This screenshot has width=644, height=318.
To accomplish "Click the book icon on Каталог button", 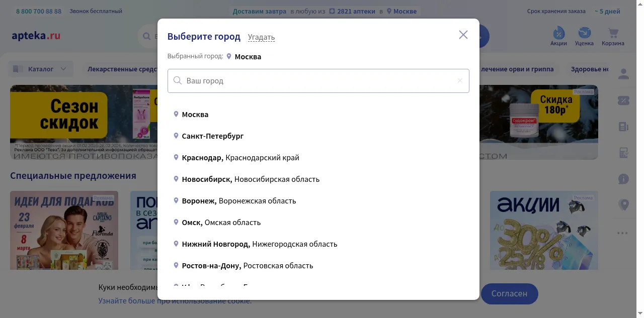I will [18, 69].
